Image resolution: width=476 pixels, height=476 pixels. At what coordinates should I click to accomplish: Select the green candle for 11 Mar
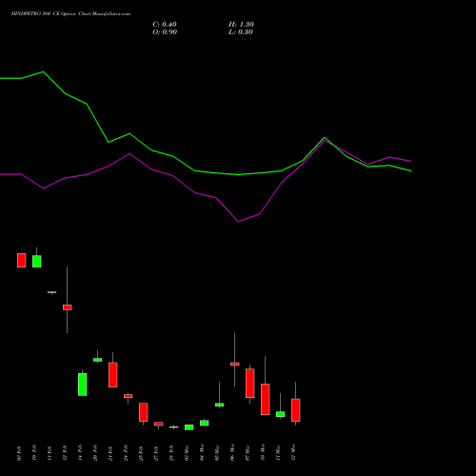281,414
